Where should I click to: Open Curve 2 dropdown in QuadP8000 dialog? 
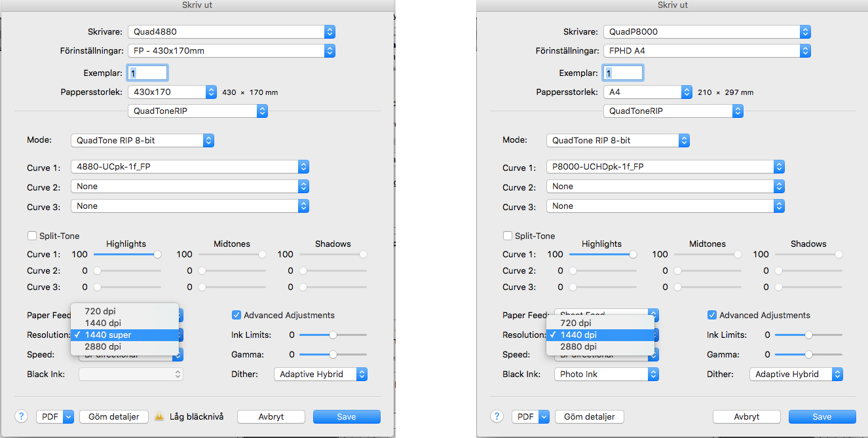coord(665,187)
